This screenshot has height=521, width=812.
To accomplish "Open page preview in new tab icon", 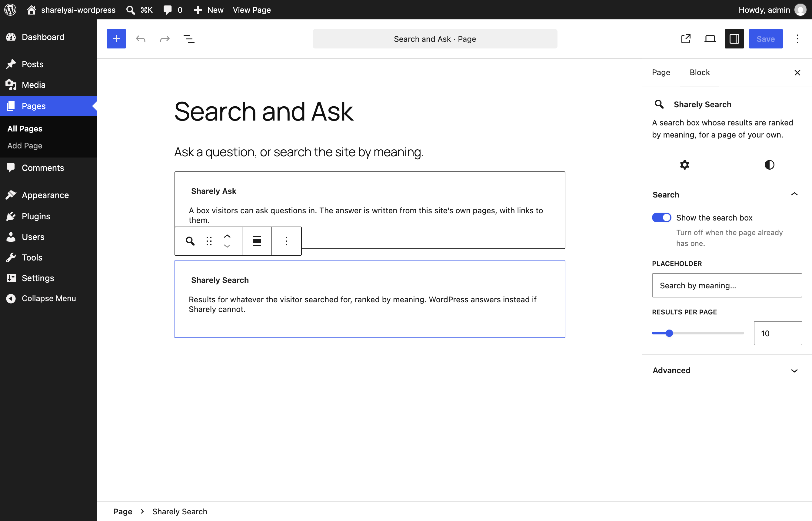I will pos(685,38).
